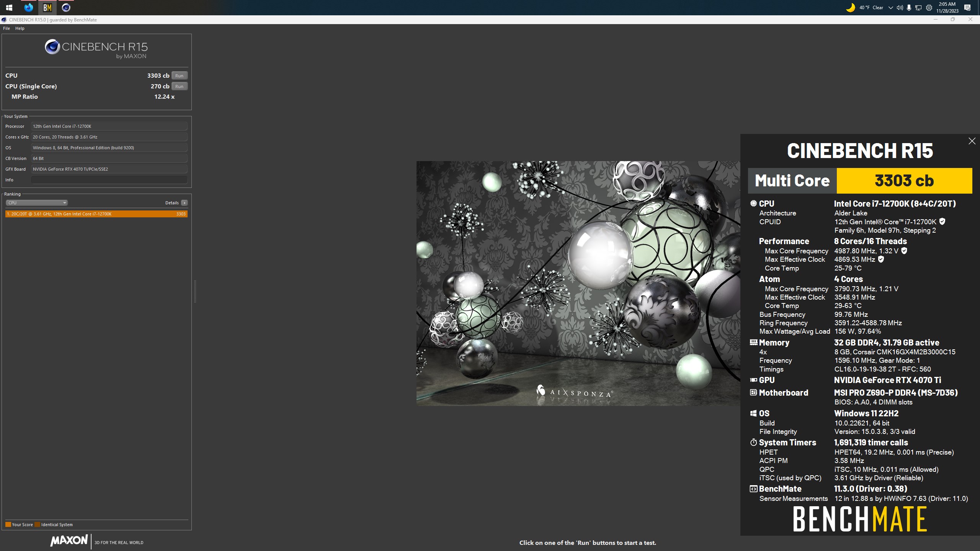The image size is (980, 551).
Task: Click the BENCHMATE logo at panel bottom
Action: 860,519
